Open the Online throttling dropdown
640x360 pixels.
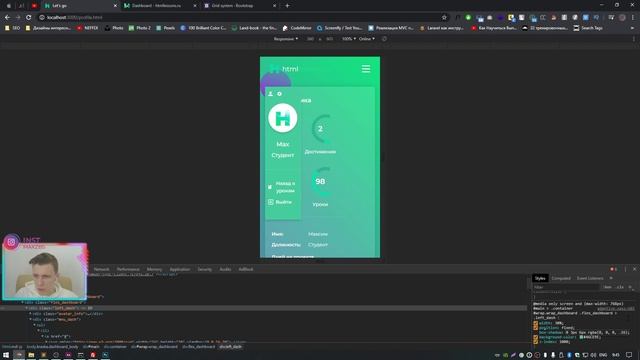[x=367, y=39]
